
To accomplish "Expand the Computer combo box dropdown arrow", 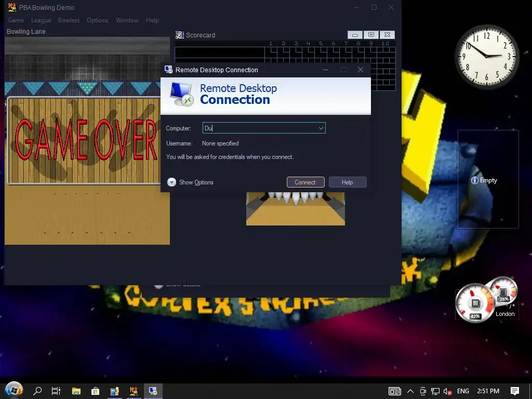I will coord(321,128).
